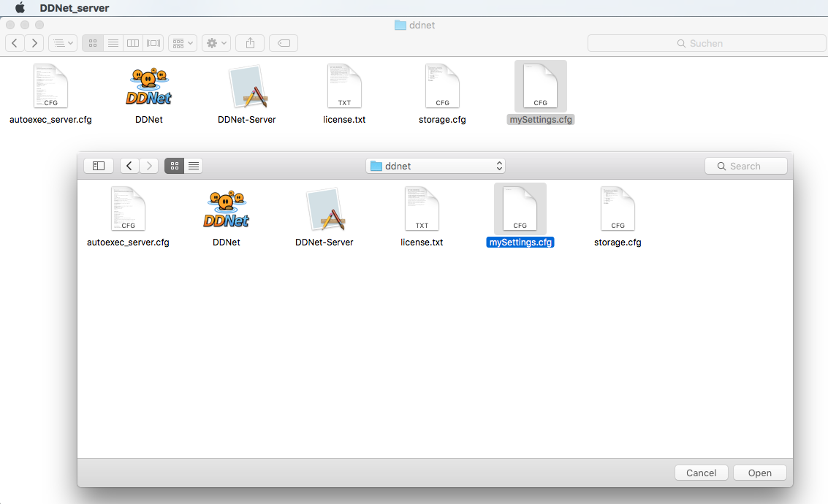Cancel the file open dialog
828x504 pixels.
point(701,473)
